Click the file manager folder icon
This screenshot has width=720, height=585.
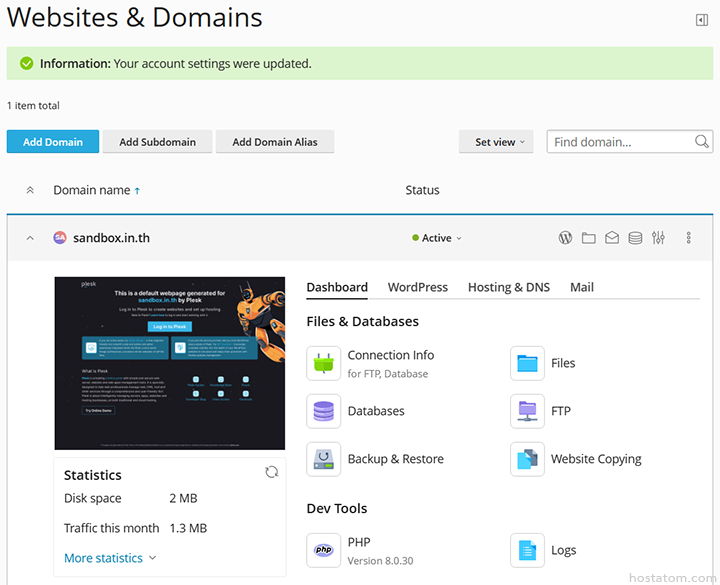(x=588, y=238)
